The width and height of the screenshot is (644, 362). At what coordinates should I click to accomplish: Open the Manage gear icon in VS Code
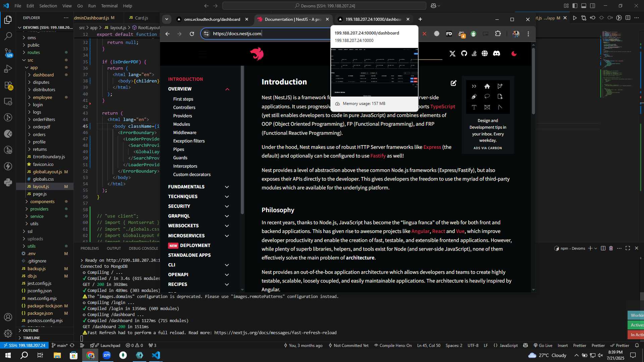click(x=8, y=334)
